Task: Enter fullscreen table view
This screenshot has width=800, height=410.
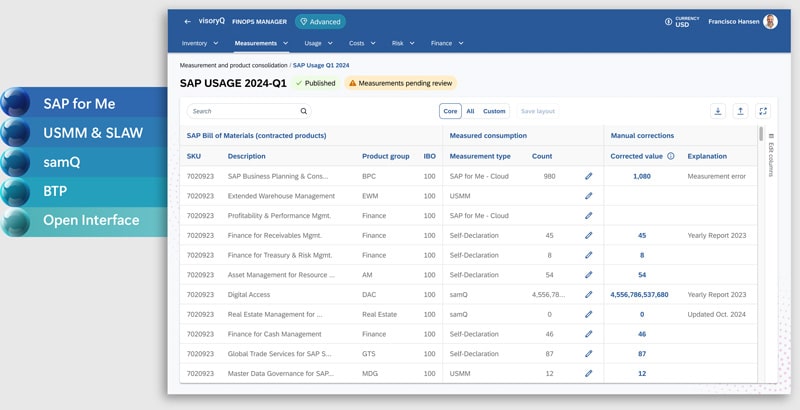Action: click(763, 111)
